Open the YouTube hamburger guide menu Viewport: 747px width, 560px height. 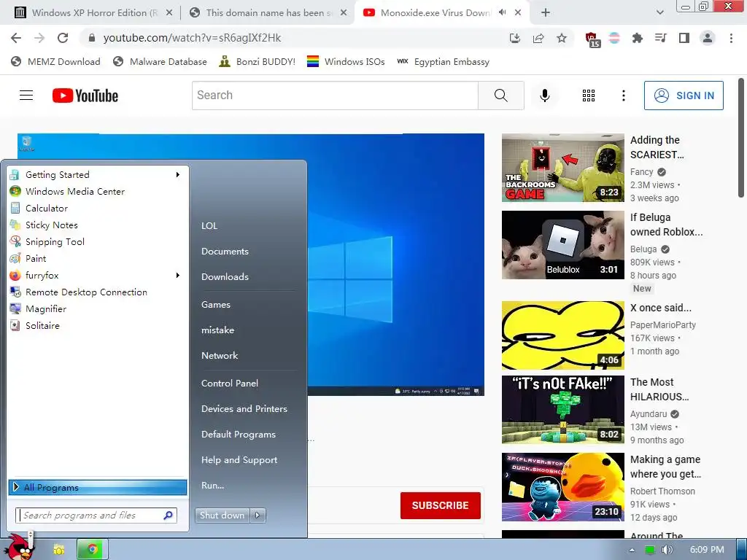(26, 96)
